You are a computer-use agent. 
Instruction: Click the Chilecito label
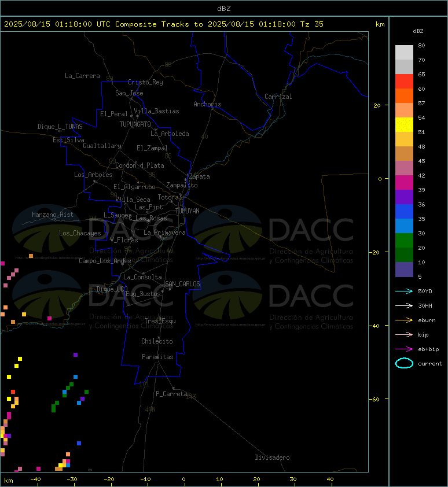point(157,341)
